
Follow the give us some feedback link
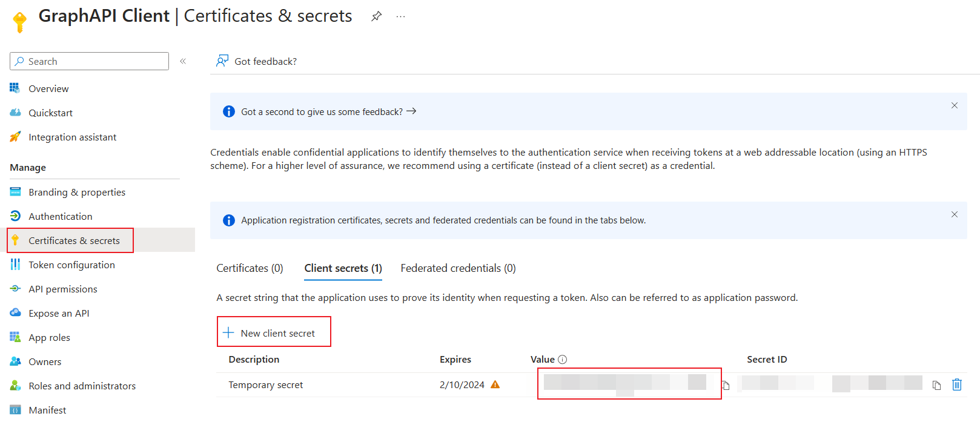click(x=328, y=111)
